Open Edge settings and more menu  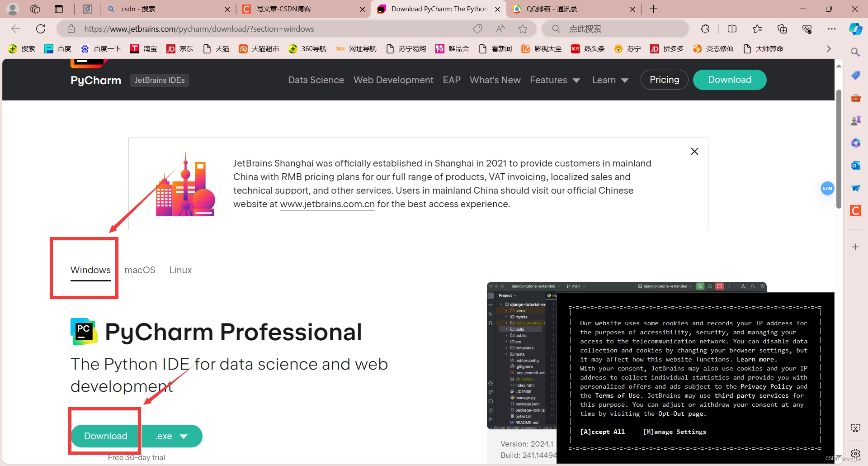tap(832, 29)
